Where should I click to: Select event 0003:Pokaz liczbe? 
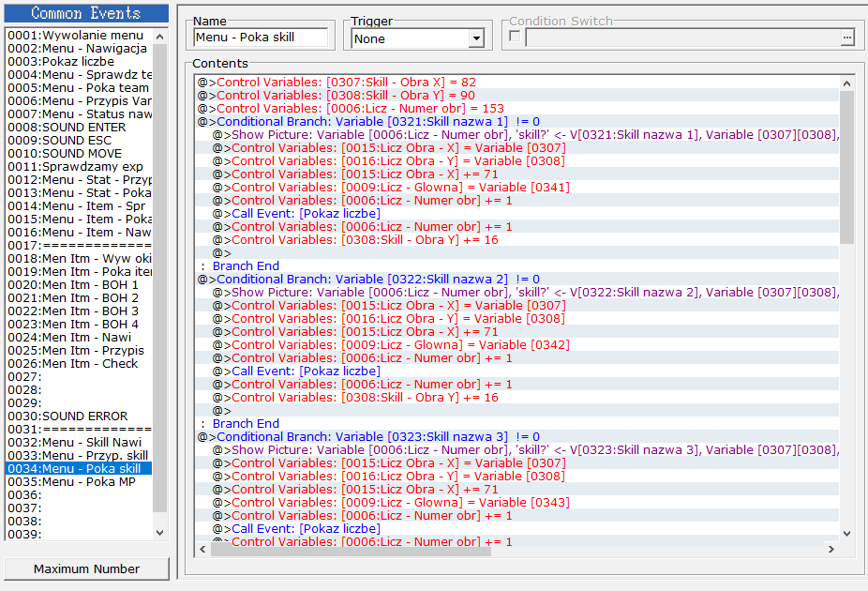[x=79, y=62]
